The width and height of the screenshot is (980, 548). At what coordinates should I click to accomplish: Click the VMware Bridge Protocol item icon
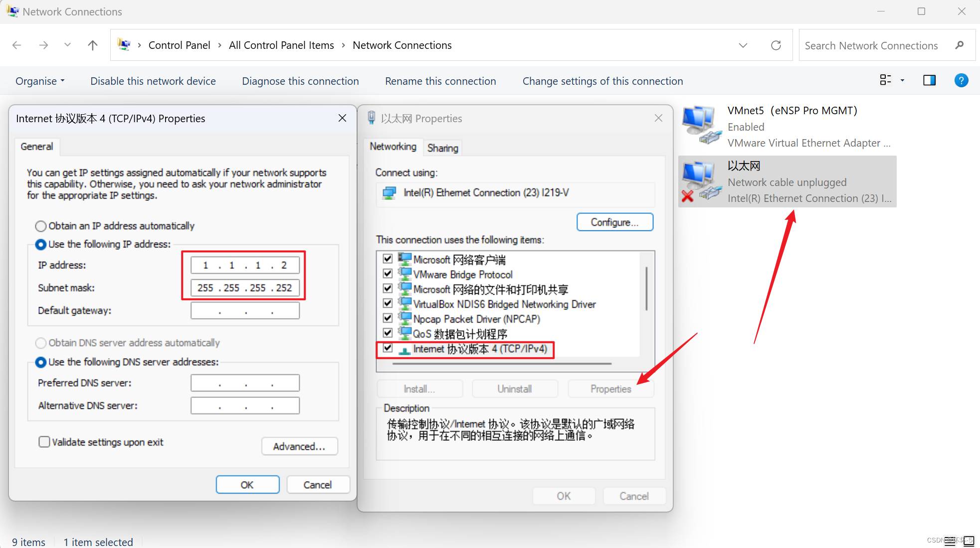point(405,274)
